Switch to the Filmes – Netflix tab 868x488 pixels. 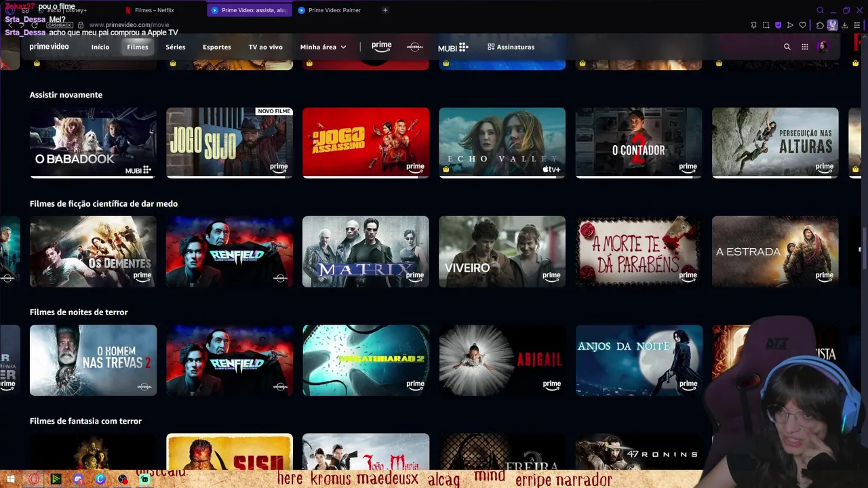tap(155, 10)
